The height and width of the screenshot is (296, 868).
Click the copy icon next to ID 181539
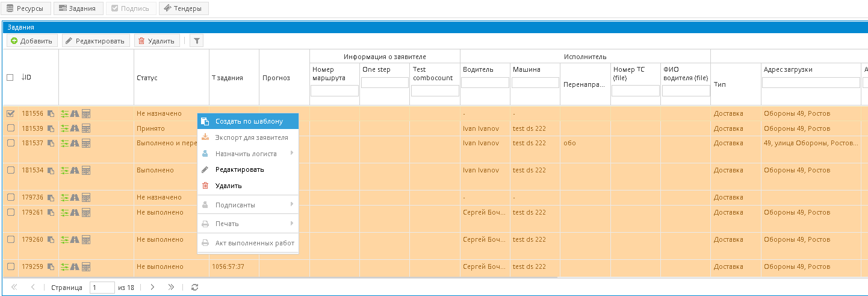click(x=51, y=128)
